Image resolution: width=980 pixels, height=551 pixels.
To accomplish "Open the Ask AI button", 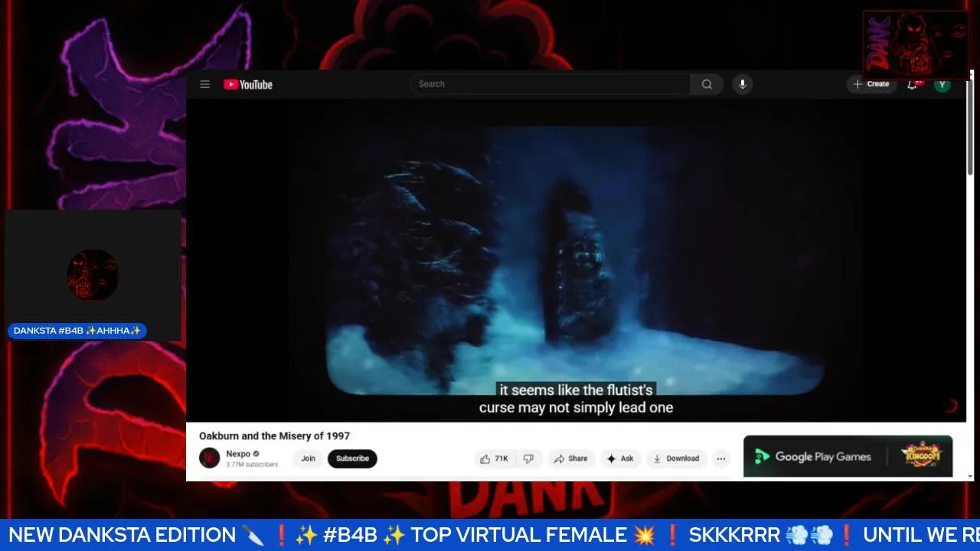I will pos(621,458).
